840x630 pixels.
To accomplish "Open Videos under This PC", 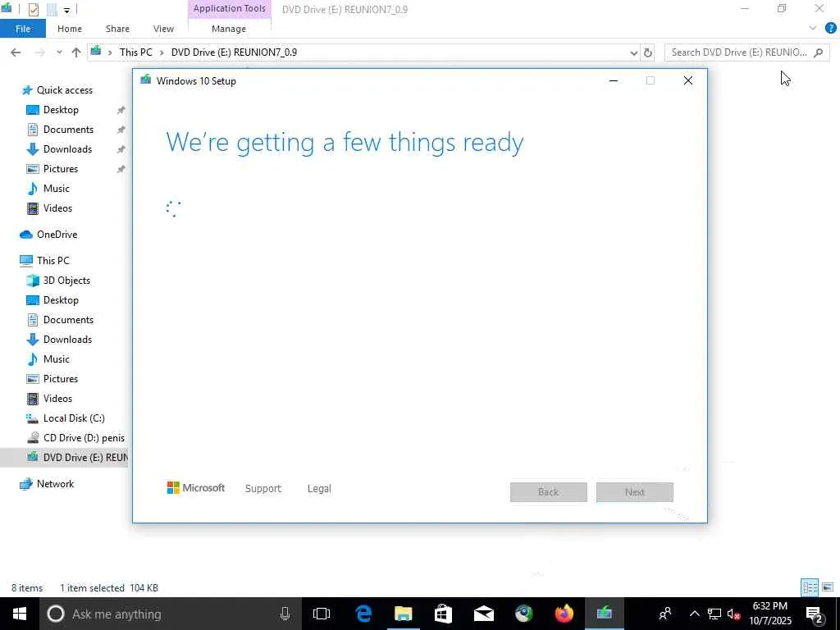I will pyautogui.click(x=57, y=399).
